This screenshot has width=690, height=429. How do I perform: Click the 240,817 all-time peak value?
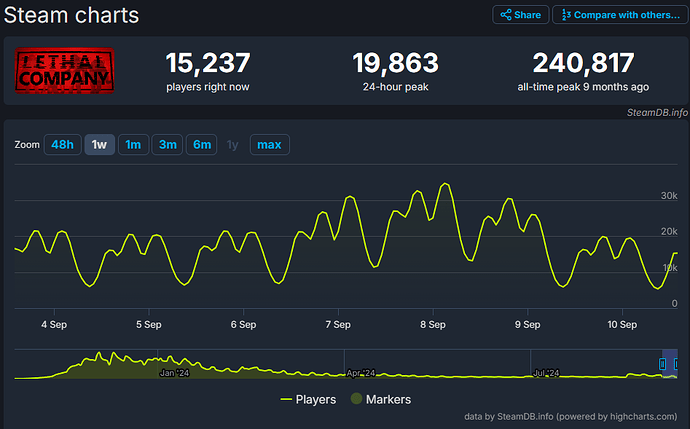584,63
